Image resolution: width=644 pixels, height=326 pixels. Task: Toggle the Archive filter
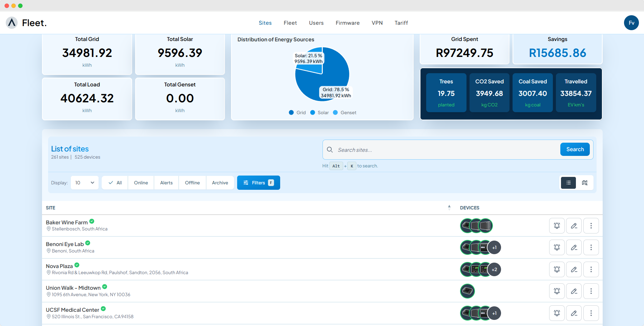point(220,183)
